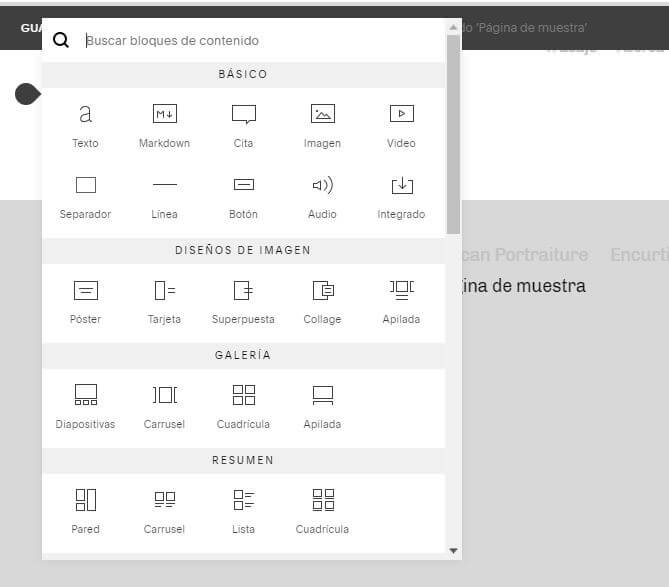Add a Pared summary block
The height and width of the screenshot is (587, 669).
[85, 512]
